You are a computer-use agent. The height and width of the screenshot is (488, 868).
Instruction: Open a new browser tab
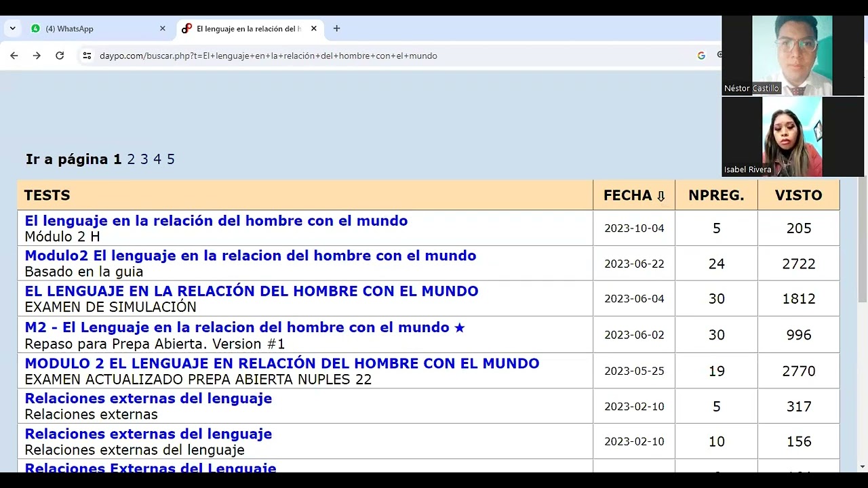[x=336, y=28]
